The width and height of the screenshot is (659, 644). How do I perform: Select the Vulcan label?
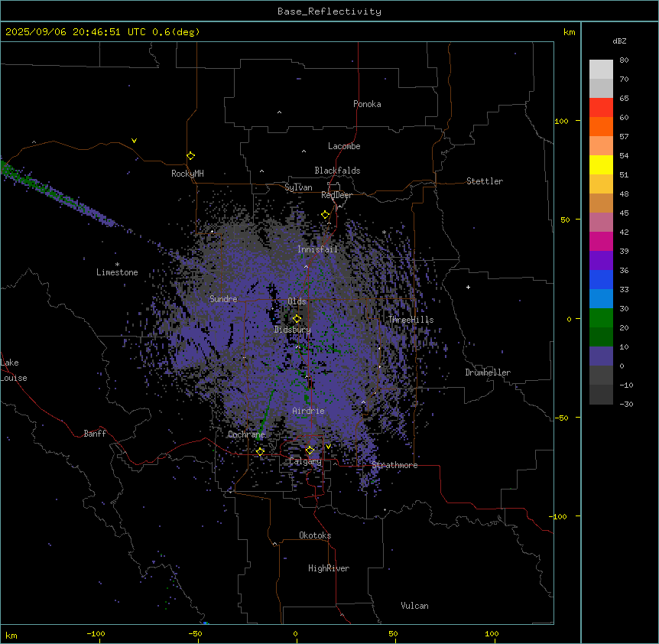[x=415, y=606]
